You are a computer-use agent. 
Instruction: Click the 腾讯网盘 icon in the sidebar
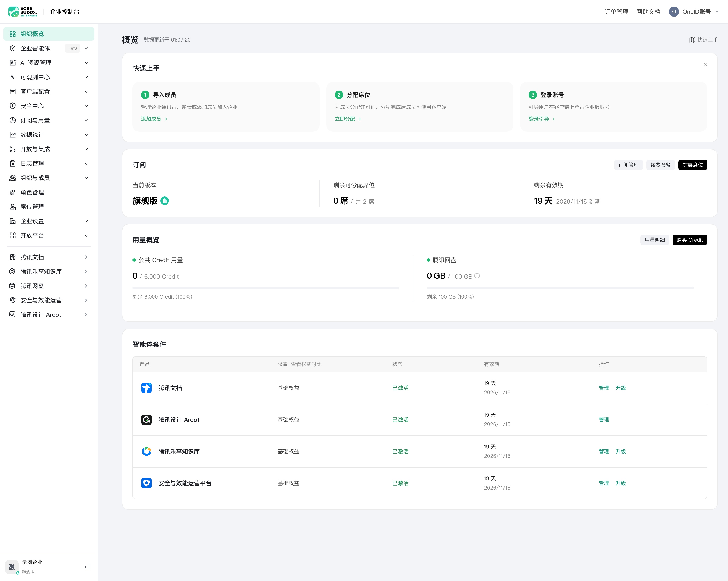[12, 286]
